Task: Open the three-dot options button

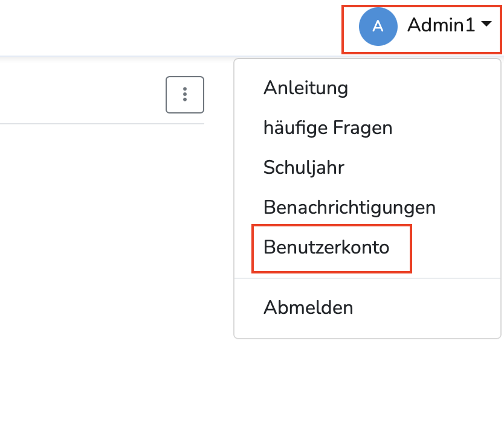Action: click(185, 95)
